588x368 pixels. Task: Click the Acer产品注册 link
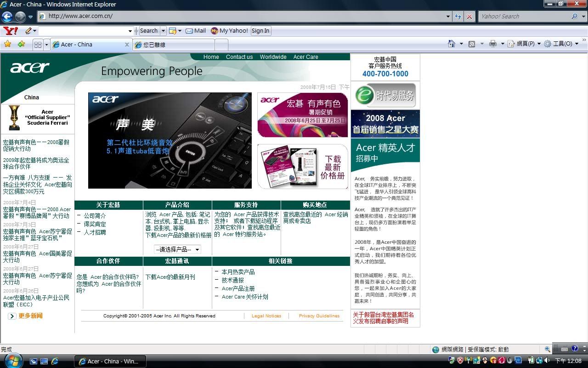tap(238, 288)
